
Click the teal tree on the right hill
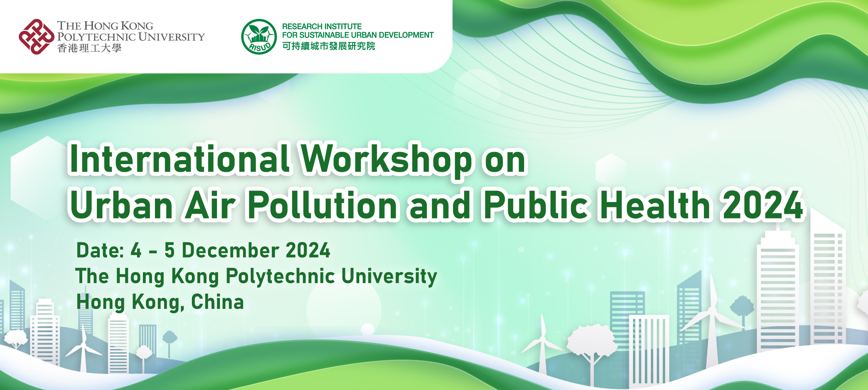tap(742, 307)
